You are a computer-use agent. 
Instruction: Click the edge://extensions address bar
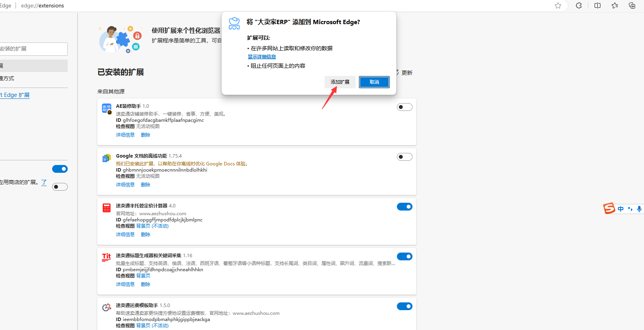tap(42, 5)
